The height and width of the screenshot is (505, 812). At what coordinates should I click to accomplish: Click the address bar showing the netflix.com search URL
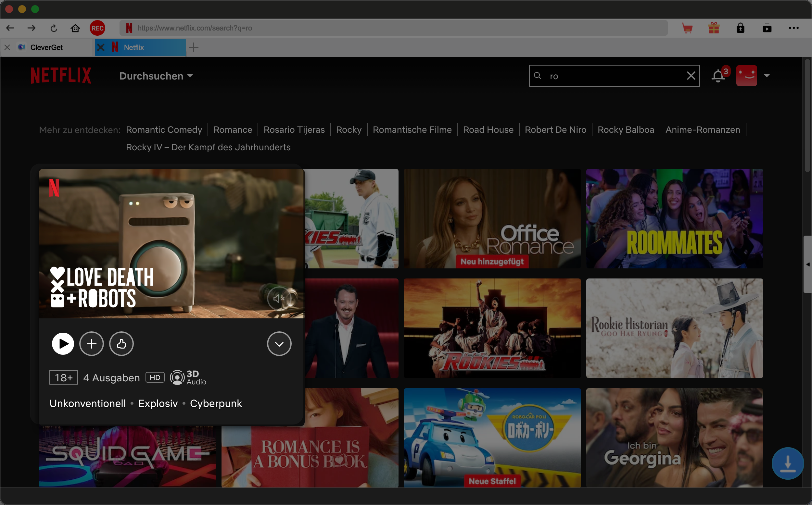[x=394, y=28]
